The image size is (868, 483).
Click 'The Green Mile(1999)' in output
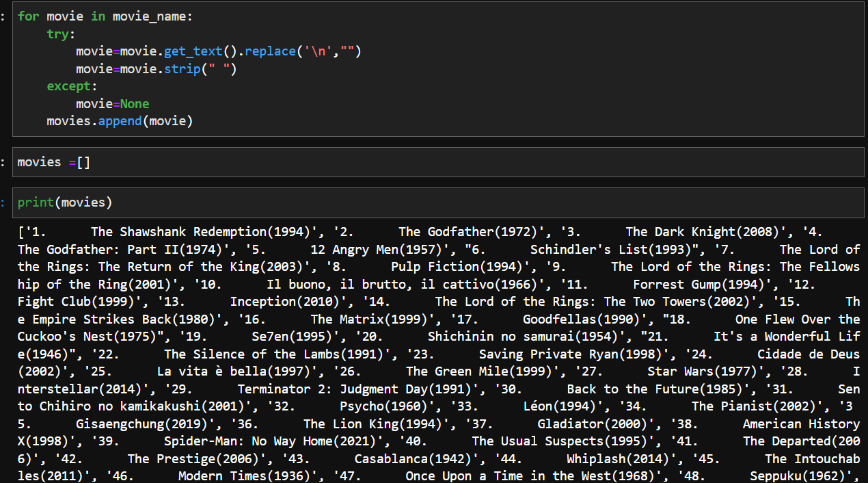coord(478,371)
